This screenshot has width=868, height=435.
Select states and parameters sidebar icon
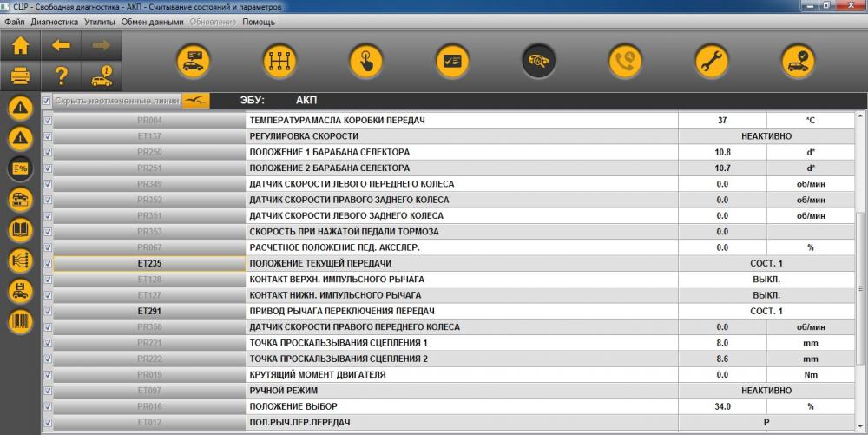21,168
